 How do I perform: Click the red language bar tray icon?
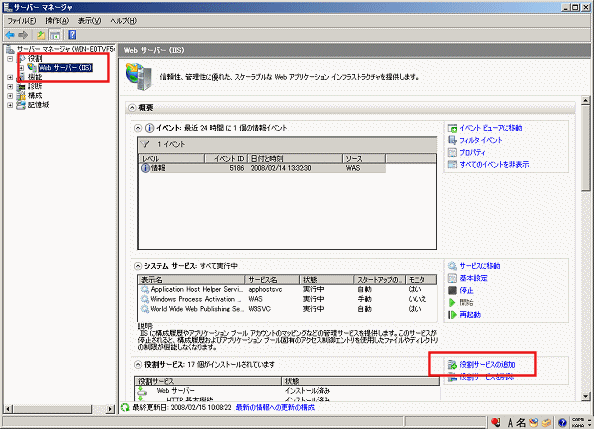click(x=496, y=422)
